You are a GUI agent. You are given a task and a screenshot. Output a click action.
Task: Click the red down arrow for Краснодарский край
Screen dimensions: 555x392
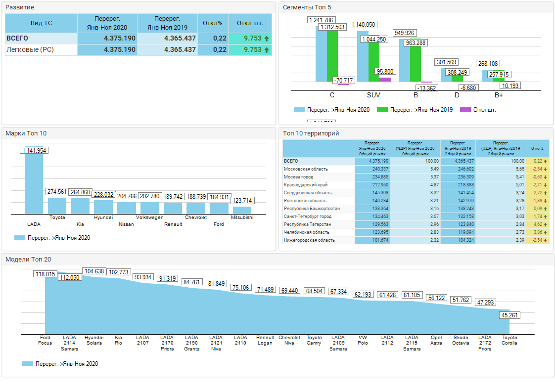pos(546,185)
